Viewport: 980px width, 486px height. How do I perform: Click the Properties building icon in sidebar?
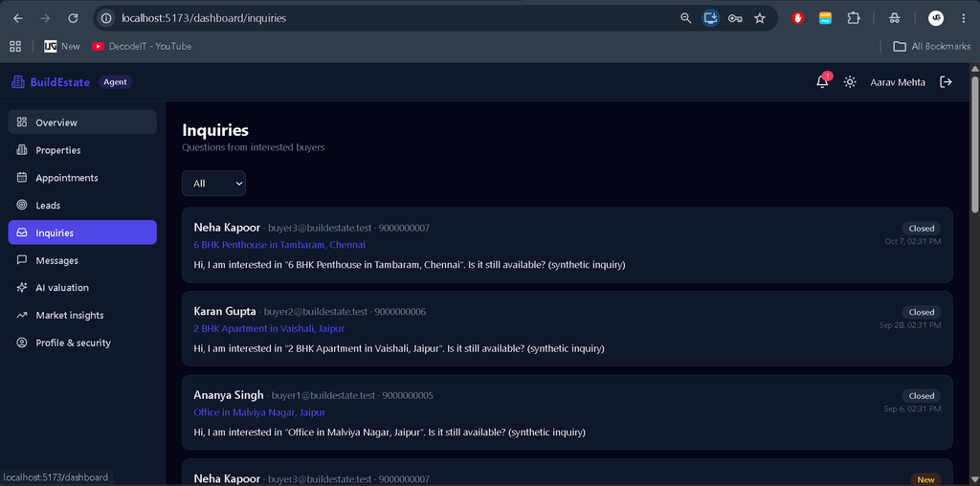[x=22, y=150]
